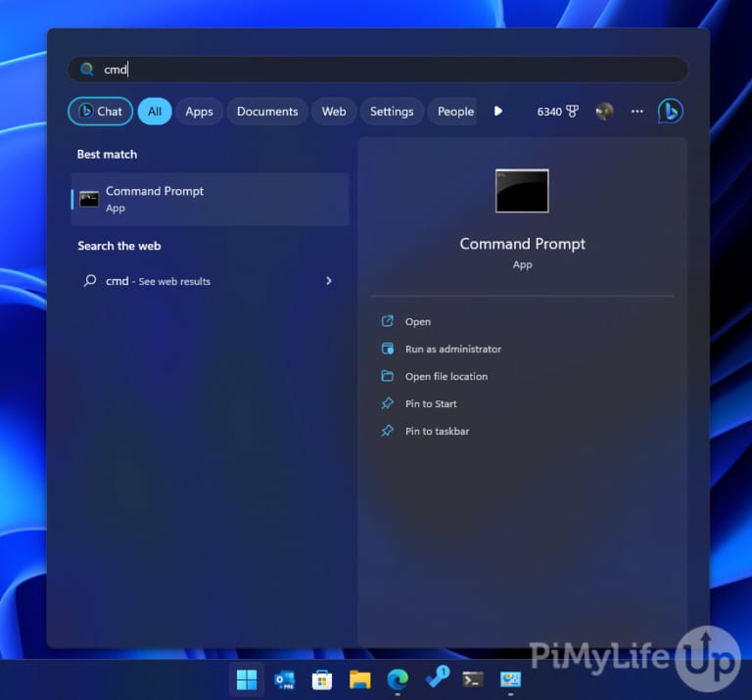Click the Run as administrator shield icon
This screenshot has height=700, width=752.
(x=387, y=349)
